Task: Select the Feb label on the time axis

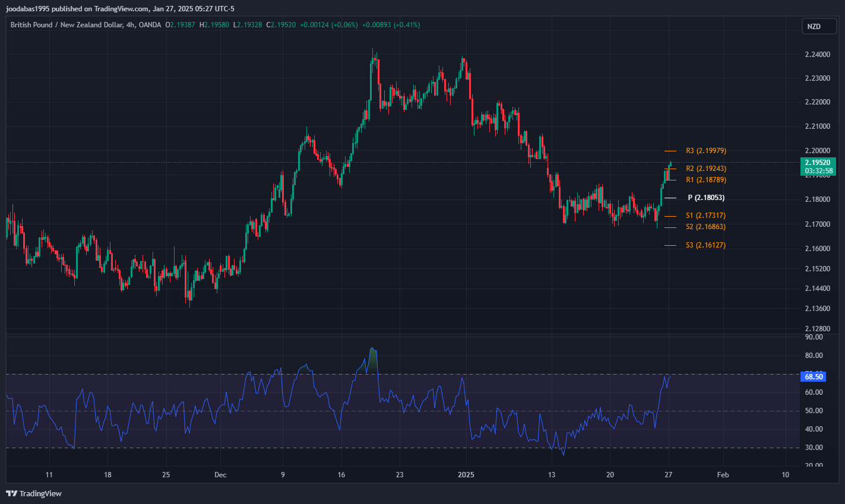Action: [x=723, y=475]
